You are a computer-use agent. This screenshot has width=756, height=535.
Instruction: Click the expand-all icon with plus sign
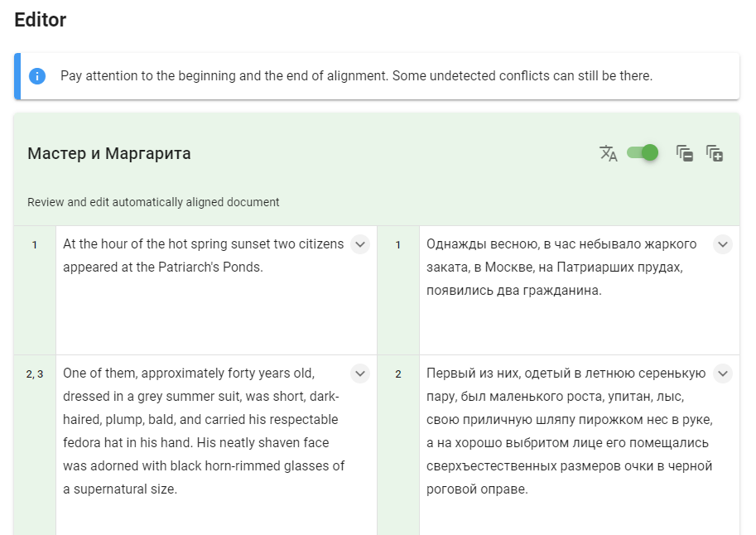click(715, 153)
